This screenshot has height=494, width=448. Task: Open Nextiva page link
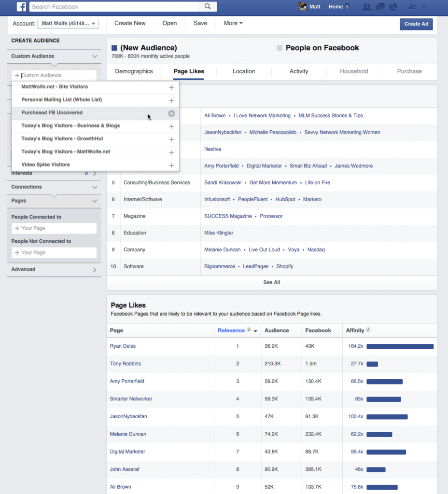click(x=212, y=150)
